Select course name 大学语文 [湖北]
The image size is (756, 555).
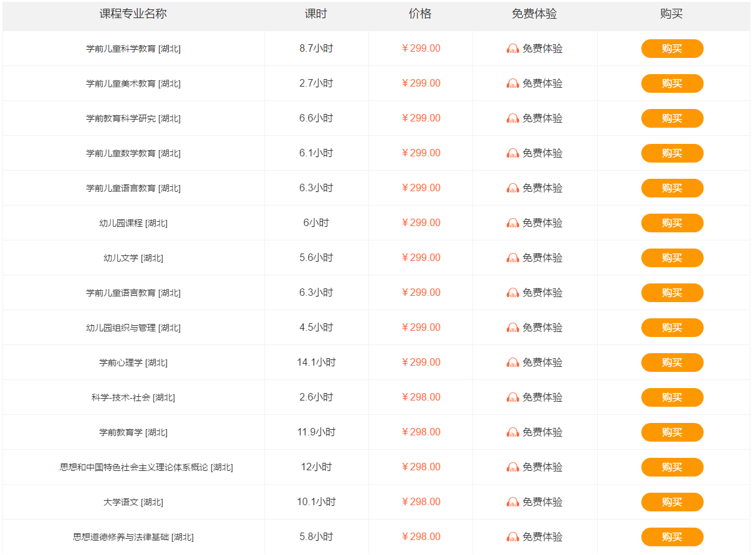133,502
